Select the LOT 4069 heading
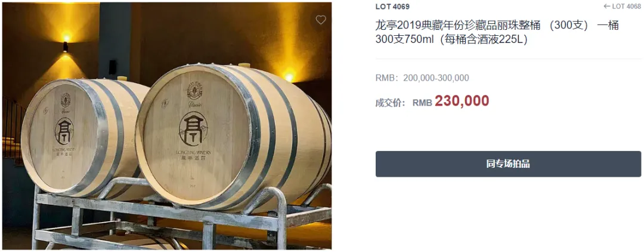The width and height of the screenshot is (644, 252). (392, 7)
